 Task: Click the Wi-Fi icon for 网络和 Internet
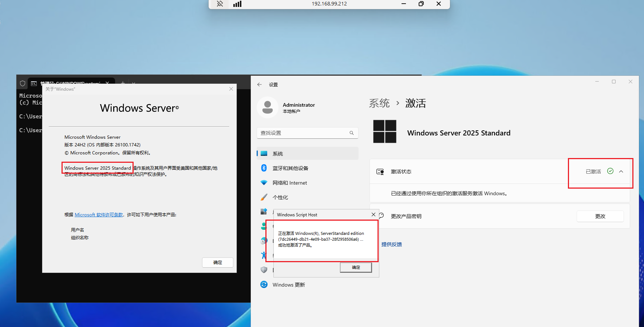264,182
